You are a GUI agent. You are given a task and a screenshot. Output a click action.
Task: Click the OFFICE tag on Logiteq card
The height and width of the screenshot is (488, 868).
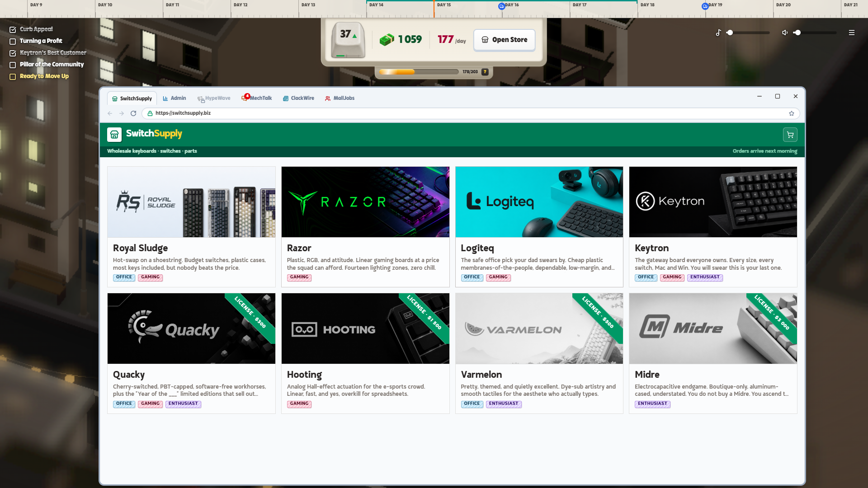[472, 277]
